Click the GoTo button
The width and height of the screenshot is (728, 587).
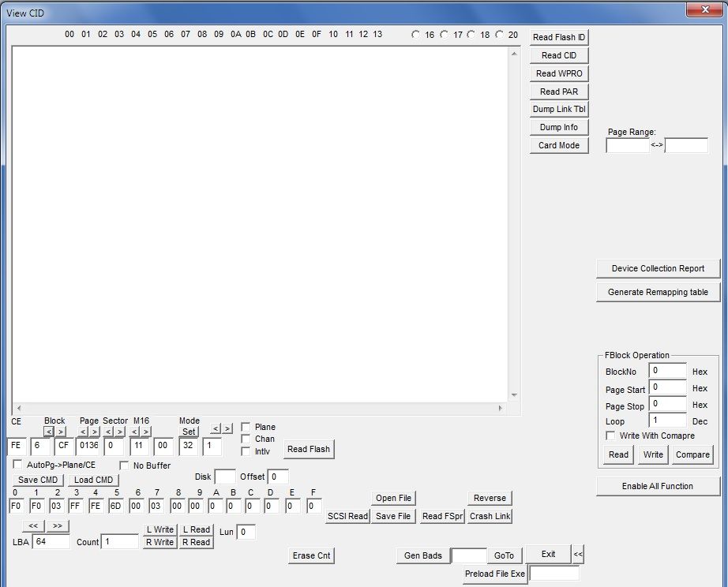tap(505, 555)
